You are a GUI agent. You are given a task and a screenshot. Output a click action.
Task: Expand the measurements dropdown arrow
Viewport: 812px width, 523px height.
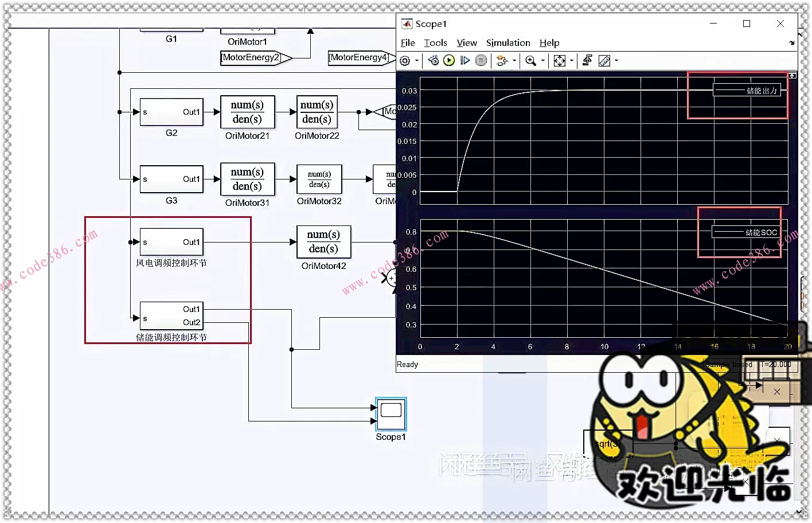pyautogui.click(x=616, y=61)
